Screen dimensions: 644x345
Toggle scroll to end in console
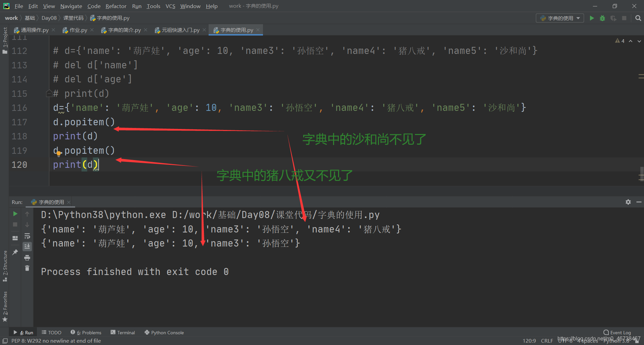(27, 247)
